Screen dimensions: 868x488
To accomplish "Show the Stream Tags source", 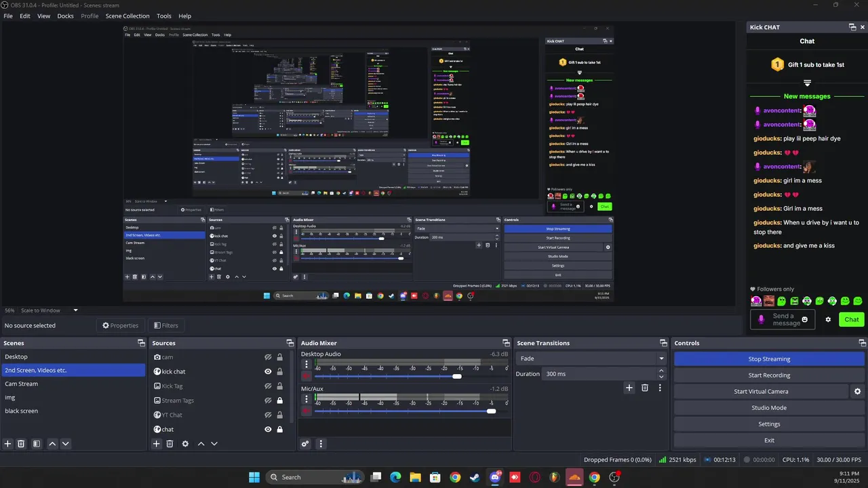I will [x=268, y=401].
